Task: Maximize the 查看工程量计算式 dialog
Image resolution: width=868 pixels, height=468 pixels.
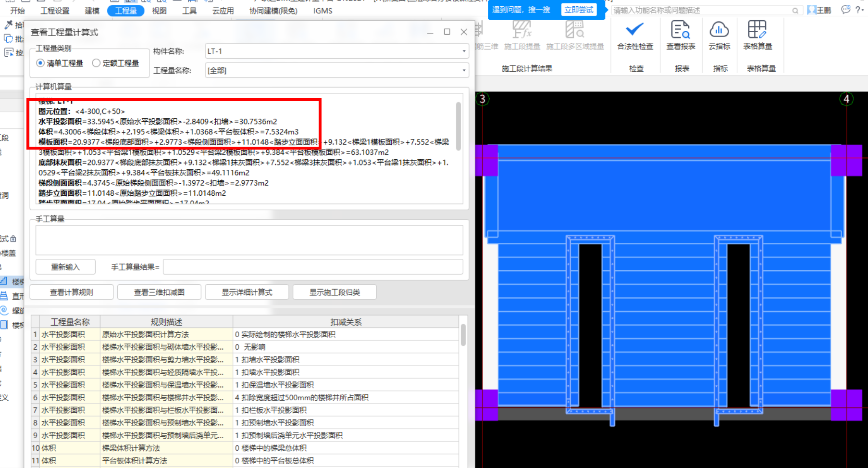Action: 447,32
